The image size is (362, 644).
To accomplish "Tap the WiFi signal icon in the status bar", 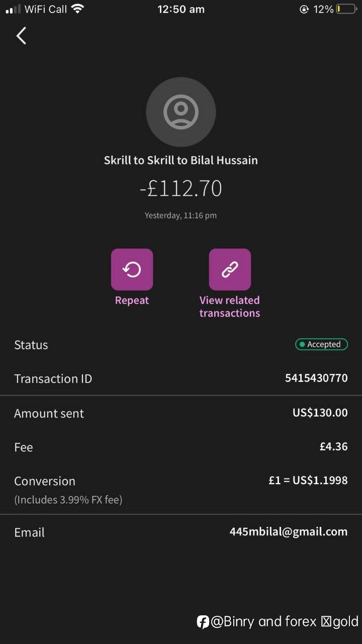I will 77,9.
